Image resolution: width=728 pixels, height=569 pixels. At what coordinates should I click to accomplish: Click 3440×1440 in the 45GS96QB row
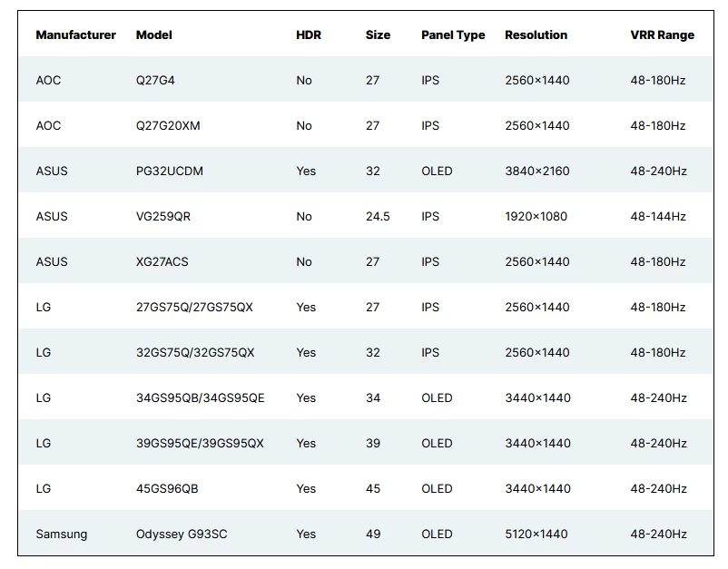[x=537, y=489]
